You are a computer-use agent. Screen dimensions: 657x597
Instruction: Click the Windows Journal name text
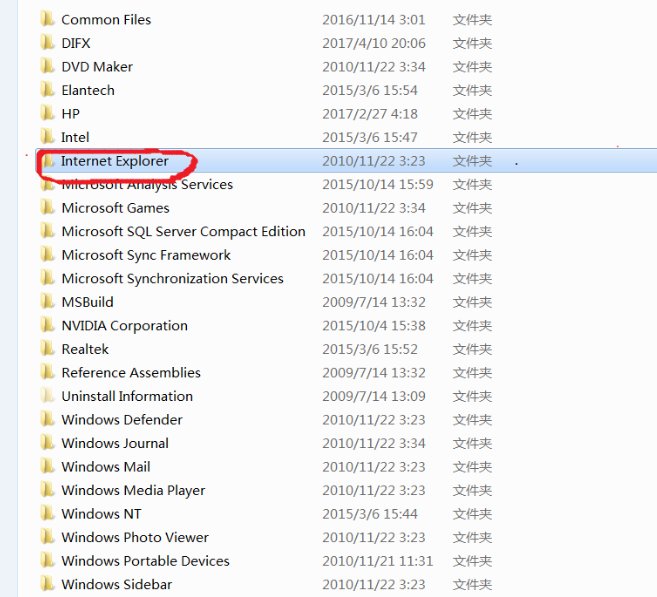coord(115,443)
